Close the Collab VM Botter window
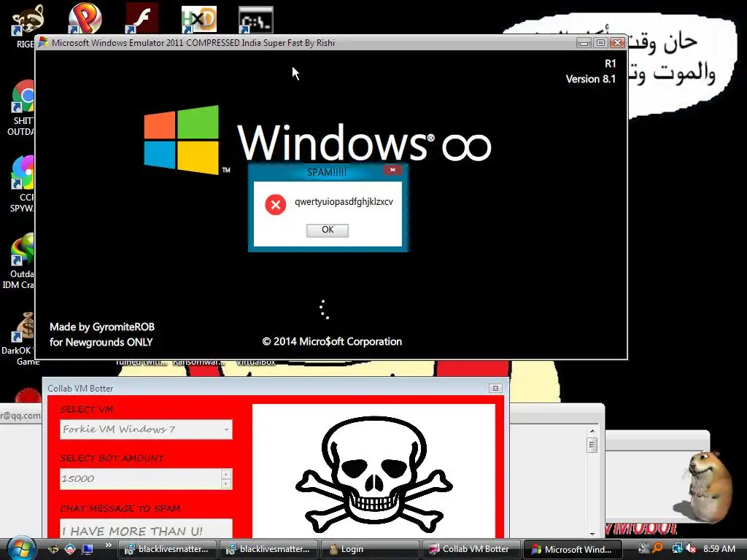Image resolution: width=747 pixels, height=560 pixels. click(x=495, y=388)
